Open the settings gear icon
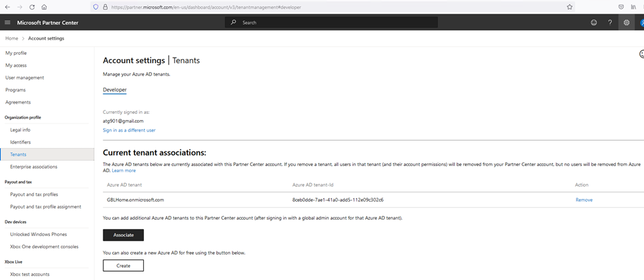Screen dimensions: 644x280 [x=626, y=23]
